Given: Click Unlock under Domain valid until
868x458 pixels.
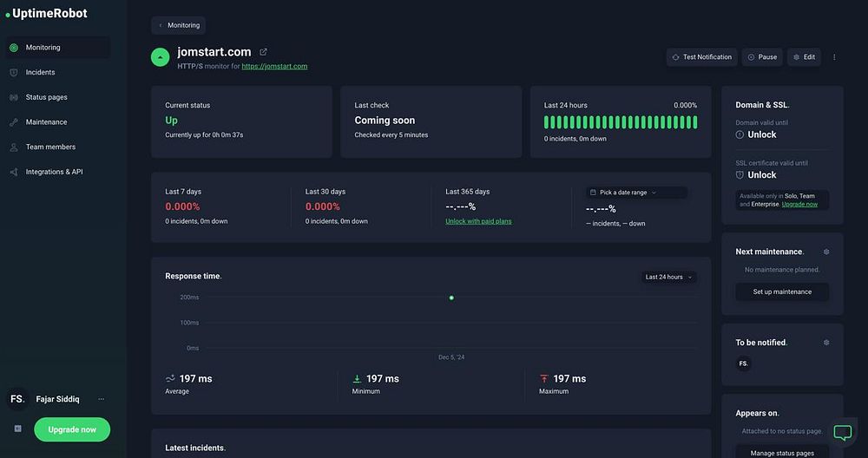Looking at the screenshot, I should coord(762,134).
